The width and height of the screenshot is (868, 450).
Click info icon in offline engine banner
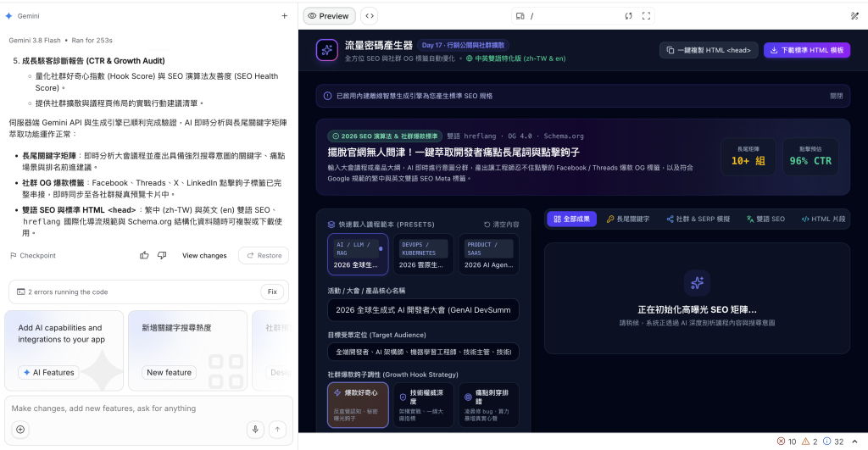pyautogui.click(x=327, y=96)
